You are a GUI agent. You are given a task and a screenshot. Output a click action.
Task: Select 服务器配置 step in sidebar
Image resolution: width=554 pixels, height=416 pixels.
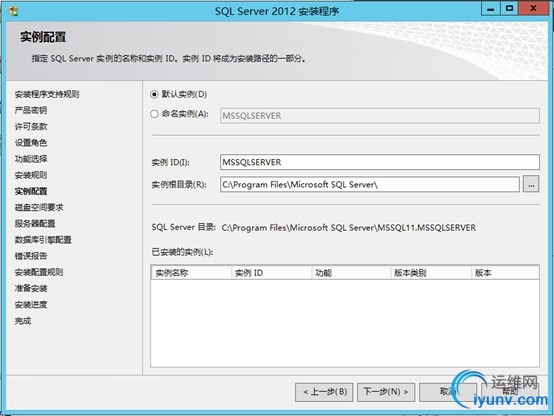pos(35,224)
